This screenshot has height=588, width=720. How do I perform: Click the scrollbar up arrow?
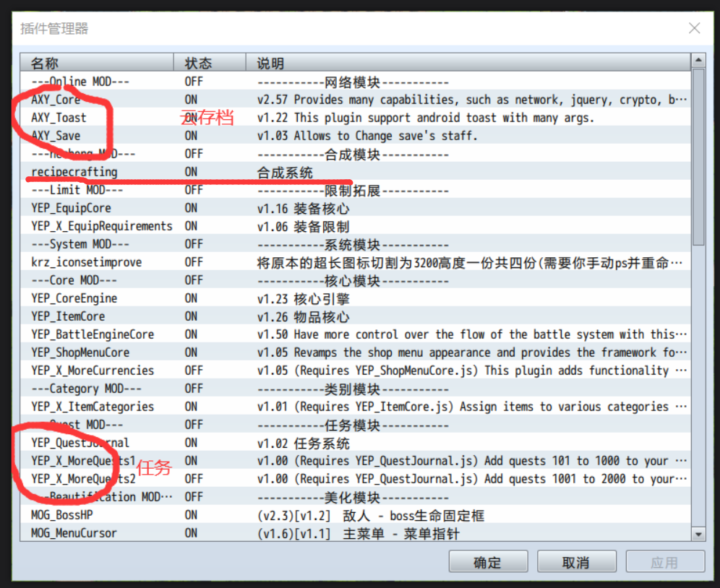click(698, 60)
